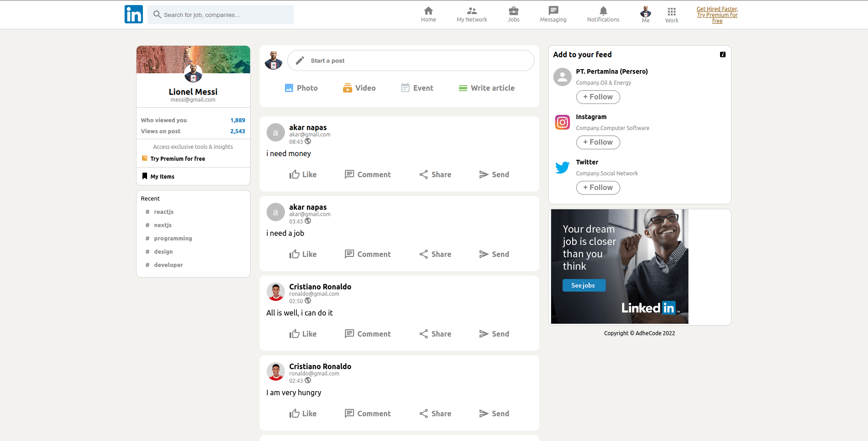
Task: Click Views on post count 2,543
Action: [238, 131]
